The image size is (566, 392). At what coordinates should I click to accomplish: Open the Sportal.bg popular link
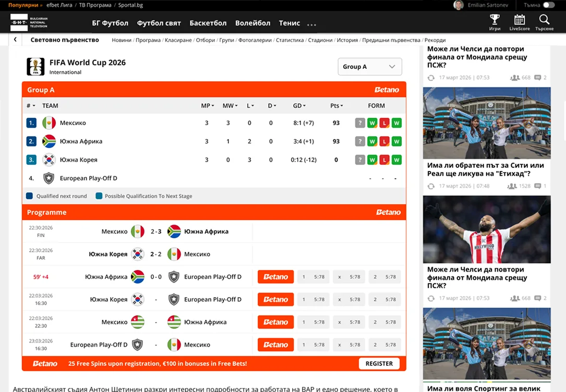[x=130, y=5]
